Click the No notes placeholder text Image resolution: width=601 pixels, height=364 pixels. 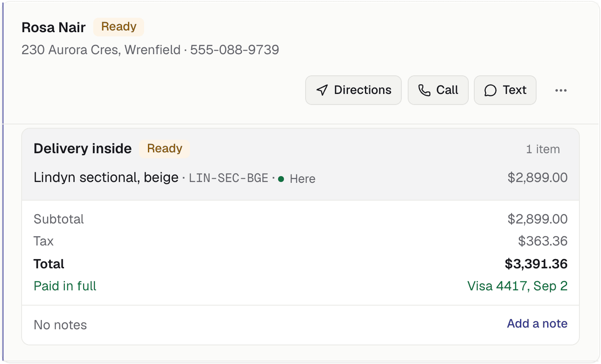coord(60,325)
